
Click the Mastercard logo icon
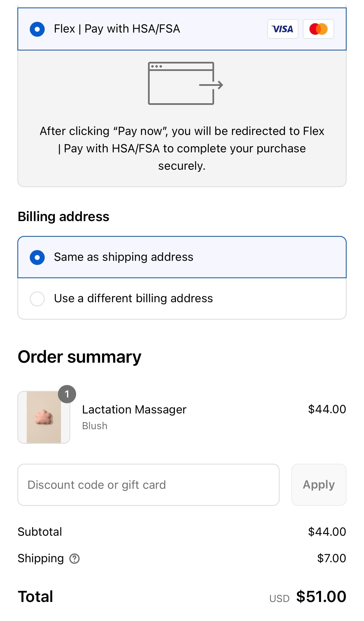318,29
